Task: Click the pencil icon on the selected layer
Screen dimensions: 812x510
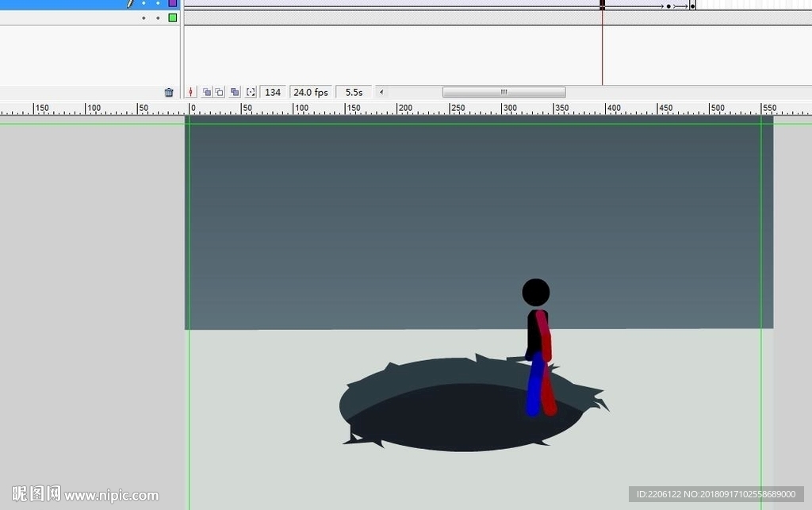Action: 130,3
